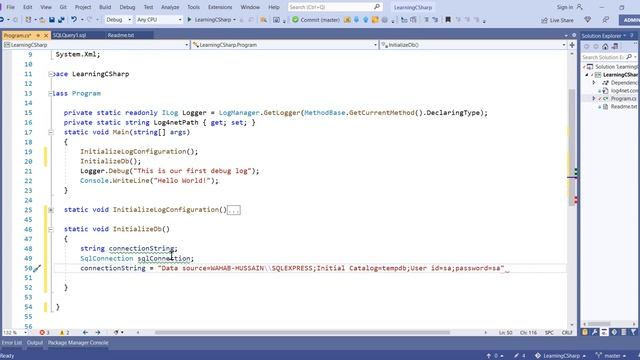Click the Home icon in Solution Explorer

pyautogui.click(x=605, y=47)
